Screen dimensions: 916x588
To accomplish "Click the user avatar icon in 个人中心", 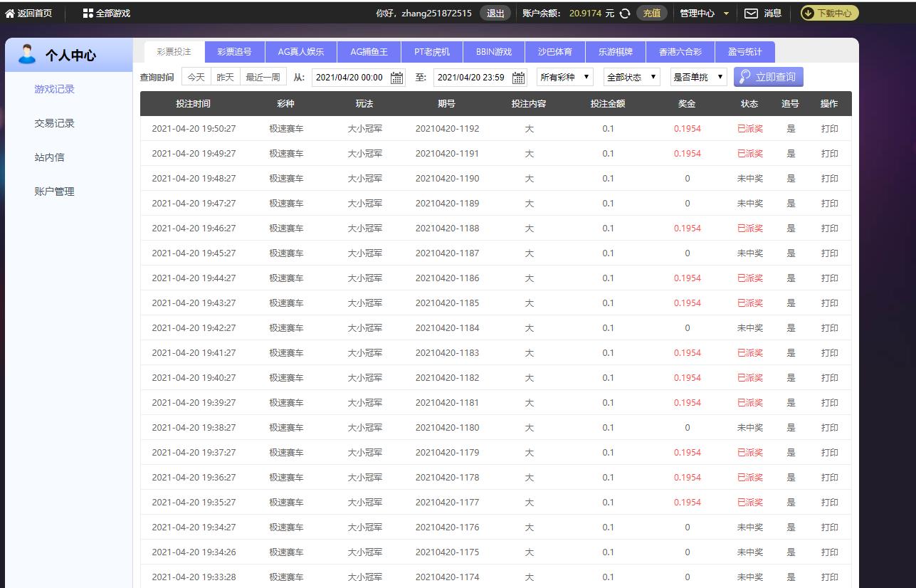I will pyautogui.click(x=28, y=54).
